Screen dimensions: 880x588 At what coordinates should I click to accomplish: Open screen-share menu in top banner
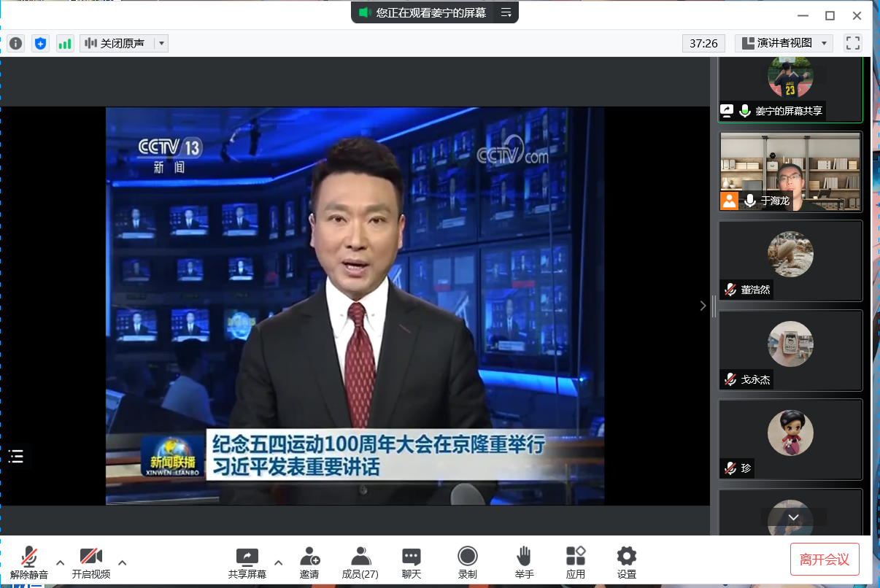pyautogui.click(x=506, y=12)
